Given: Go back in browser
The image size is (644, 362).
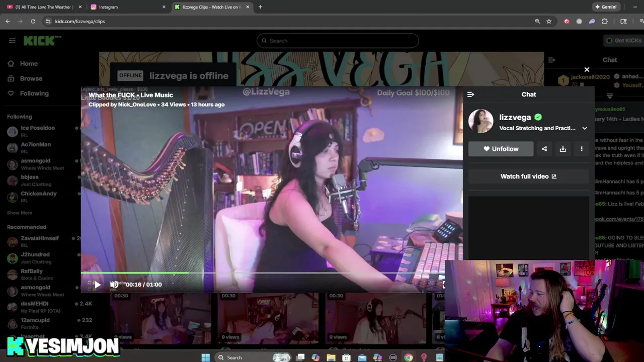Looking at the screenshot, I should 8,21.
